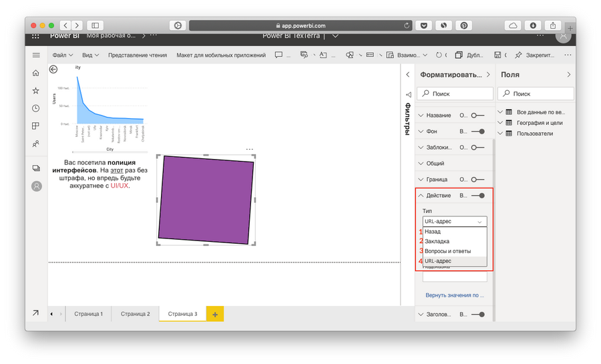
Task: Click Представление чтения button
Action: [139, 55]
